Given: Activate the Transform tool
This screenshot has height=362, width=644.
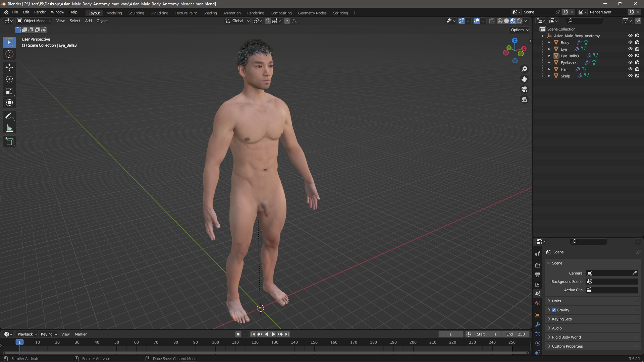Looking at the screenshot, I should pos(9,103).
